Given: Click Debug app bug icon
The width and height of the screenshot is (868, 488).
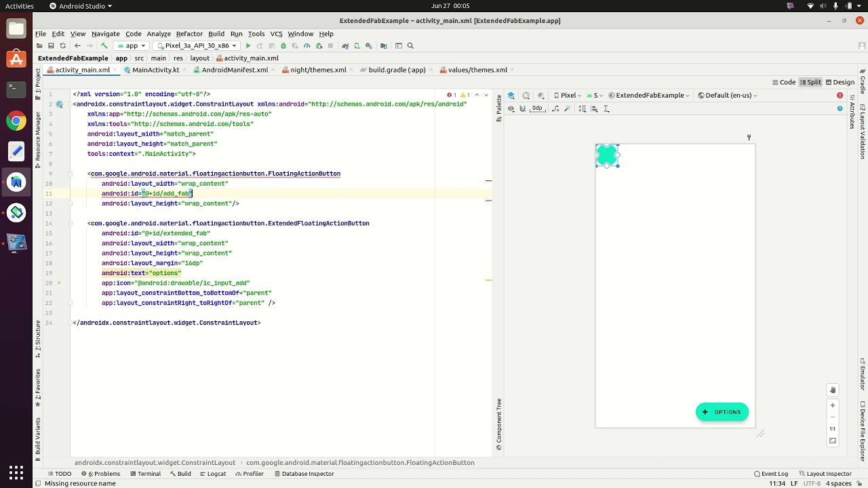Looking at the screenshot, I should coord(283,46).
